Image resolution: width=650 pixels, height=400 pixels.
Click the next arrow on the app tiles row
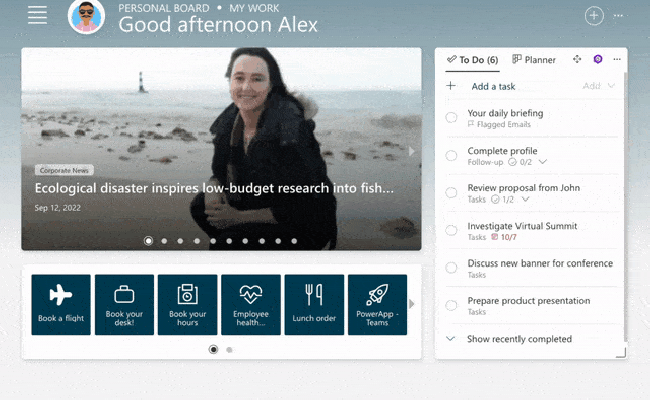[412, 304]
